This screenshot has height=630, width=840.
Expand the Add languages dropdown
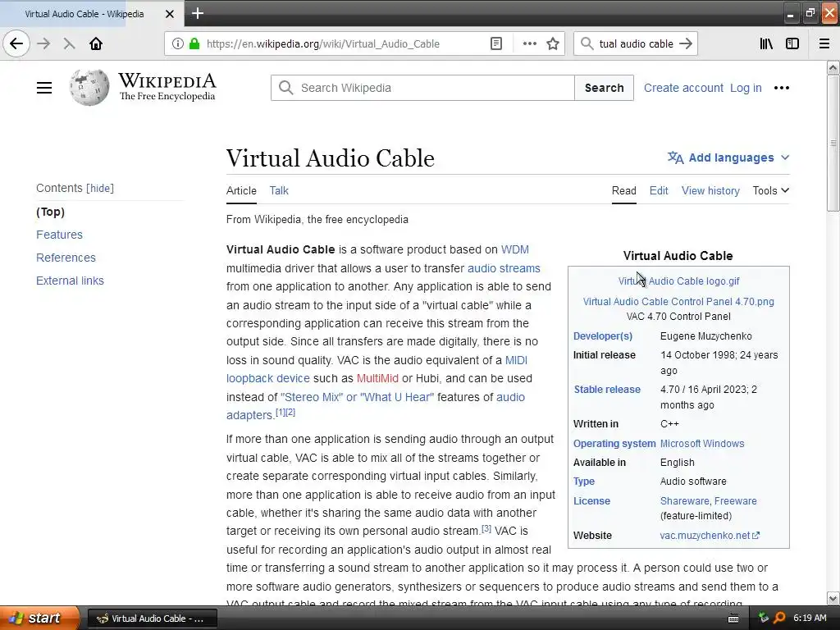pyautogui.click(x=785, y=157)
